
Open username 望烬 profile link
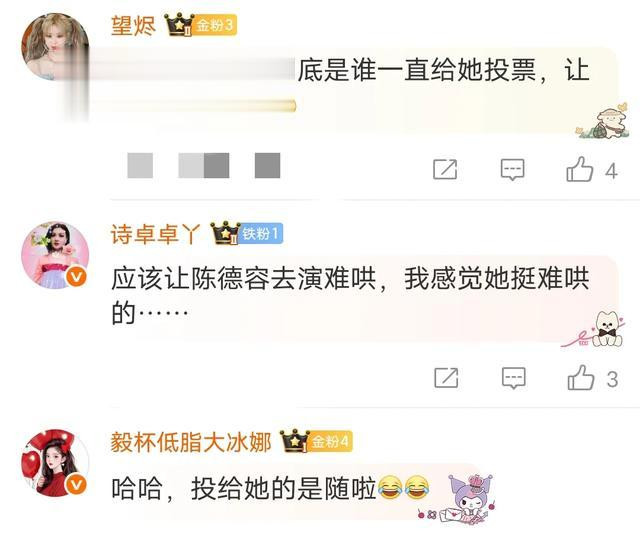133,26
